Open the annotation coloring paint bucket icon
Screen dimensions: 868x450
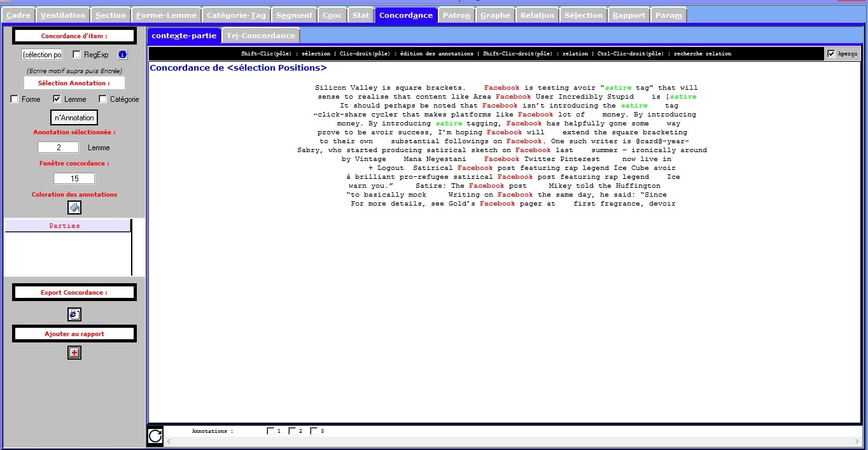74,207
